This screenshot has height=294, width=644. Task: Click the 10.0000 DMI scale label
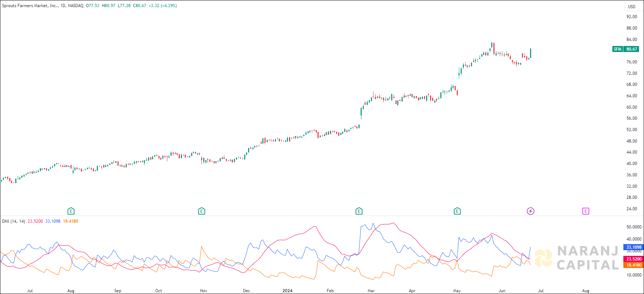point(634,275)
